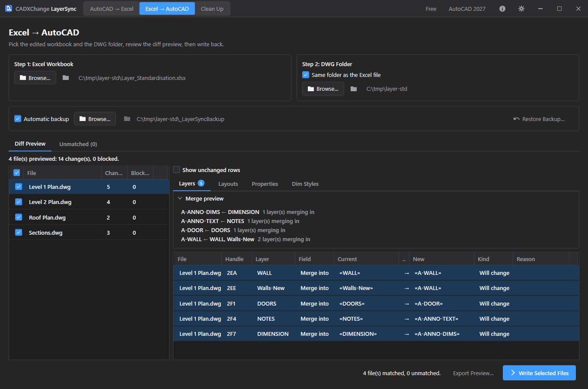Image resolution: width=588 pixels, height=389 pixels.
Task: Enable the Show unchanged rows checkbox
Action: pos(176,169)
